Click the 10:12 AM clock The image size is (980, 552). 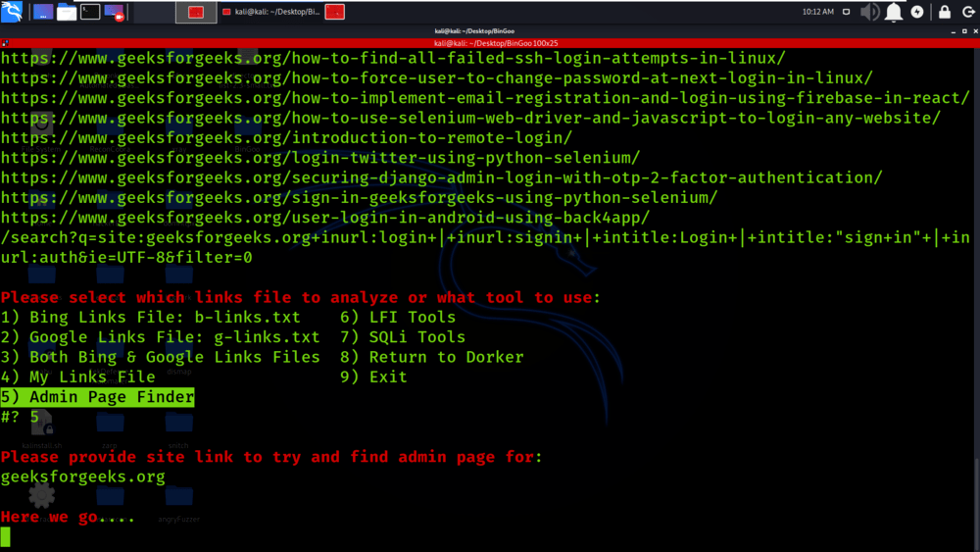[817, 12]
